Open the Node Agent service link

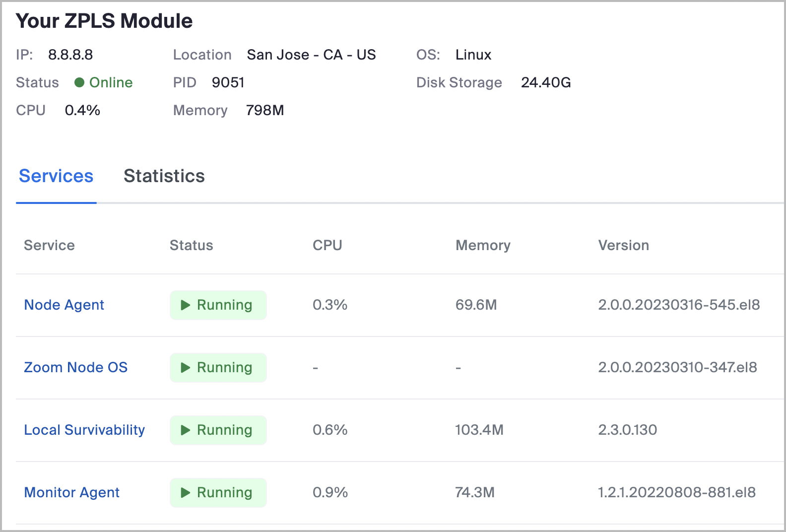coord(64,305)
